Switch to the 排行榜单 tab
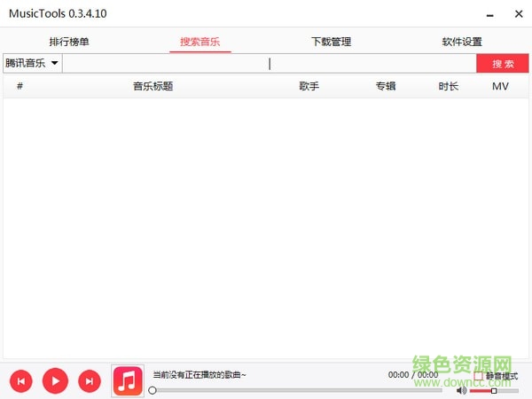The image size is (532, 399). (x=69, y=42)
